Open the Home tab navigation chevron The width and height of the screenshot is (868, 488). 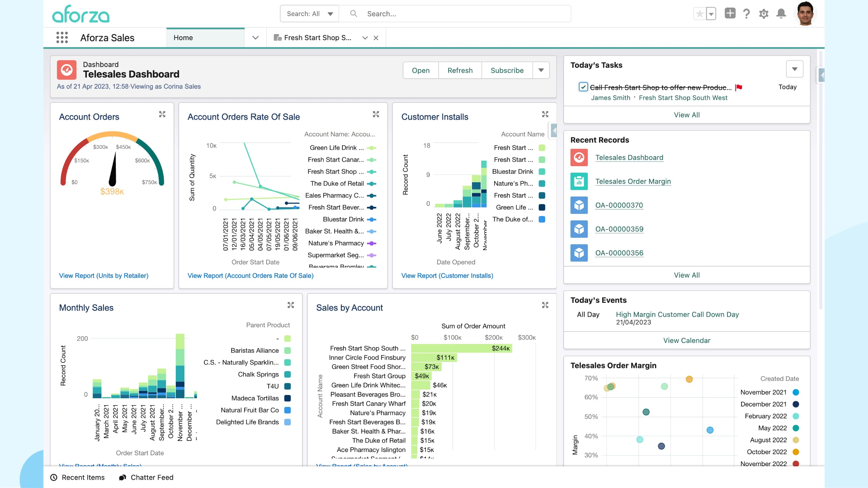pyautogui.click(x=255, y=38)
